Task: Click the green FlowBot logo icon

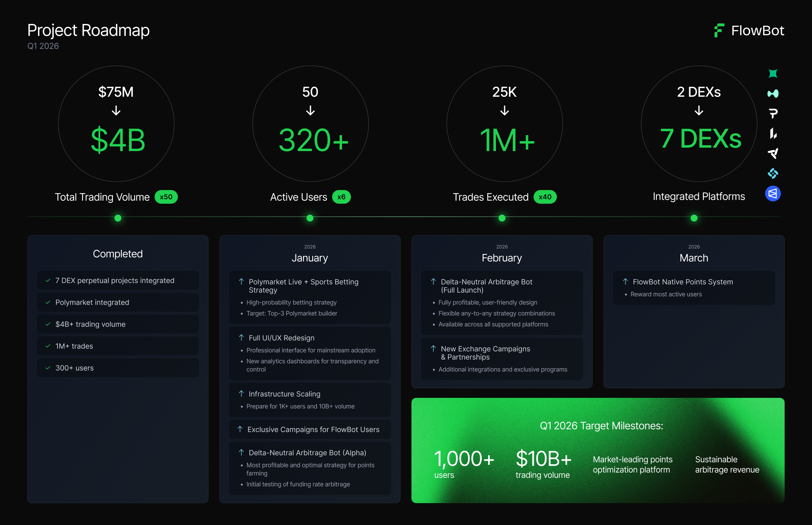Action: coord(719,30)
